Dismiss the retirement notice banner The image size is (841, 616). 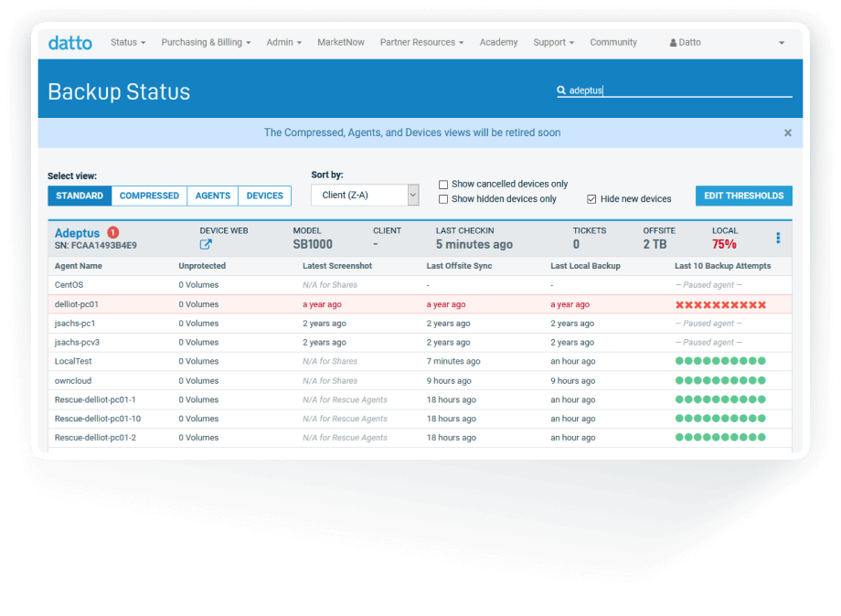click(787, 133)
